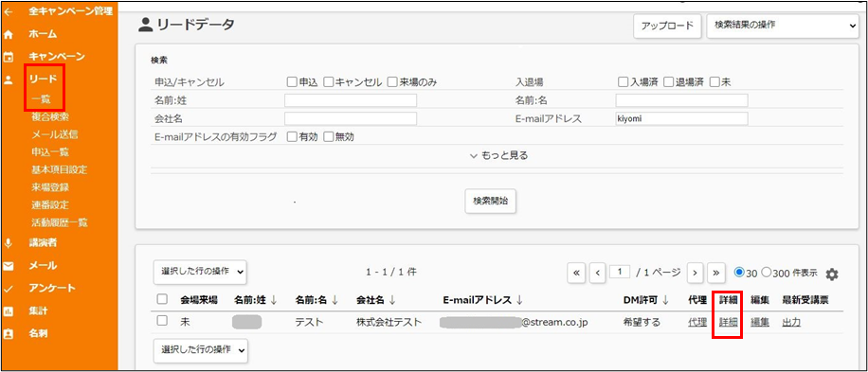This screenshot has height=372, width=868.
Task: Check the 入場済 checkbox
Action: point(624,82)
